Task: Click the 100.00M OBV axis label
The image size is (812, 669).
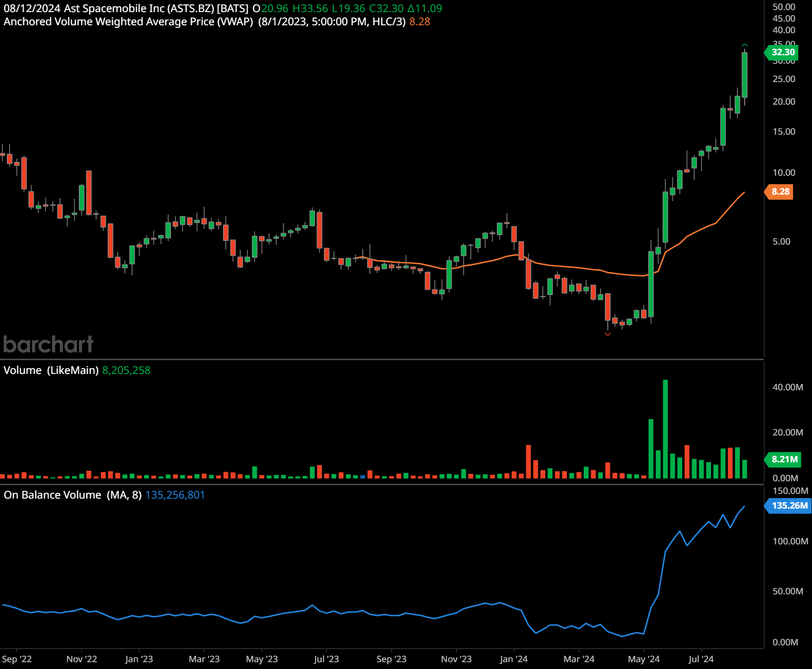Action: coord(790,541)
